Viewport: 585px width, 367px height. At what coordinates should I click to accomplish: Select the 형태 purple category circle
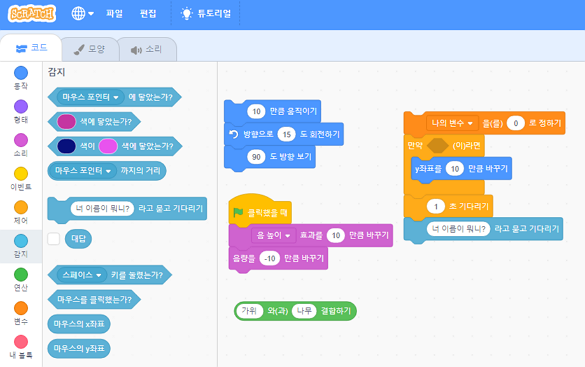[21, 107]
